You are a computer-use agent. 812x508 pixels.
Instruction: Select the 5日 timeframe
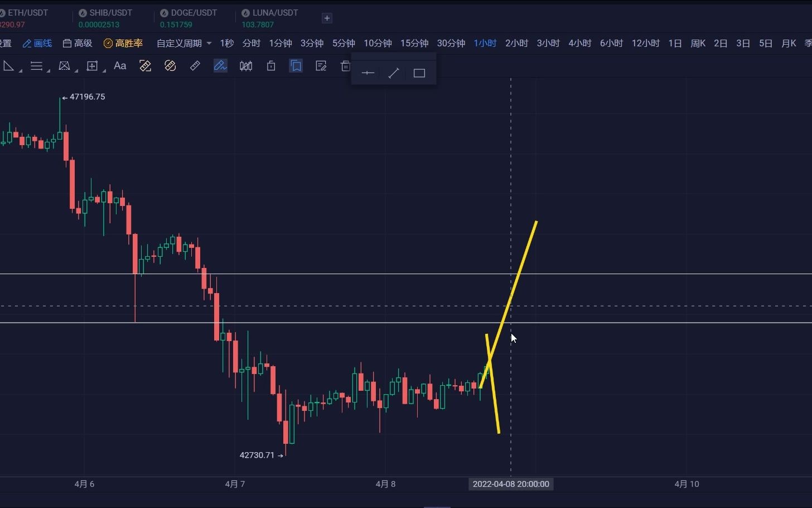click(766, 43)
